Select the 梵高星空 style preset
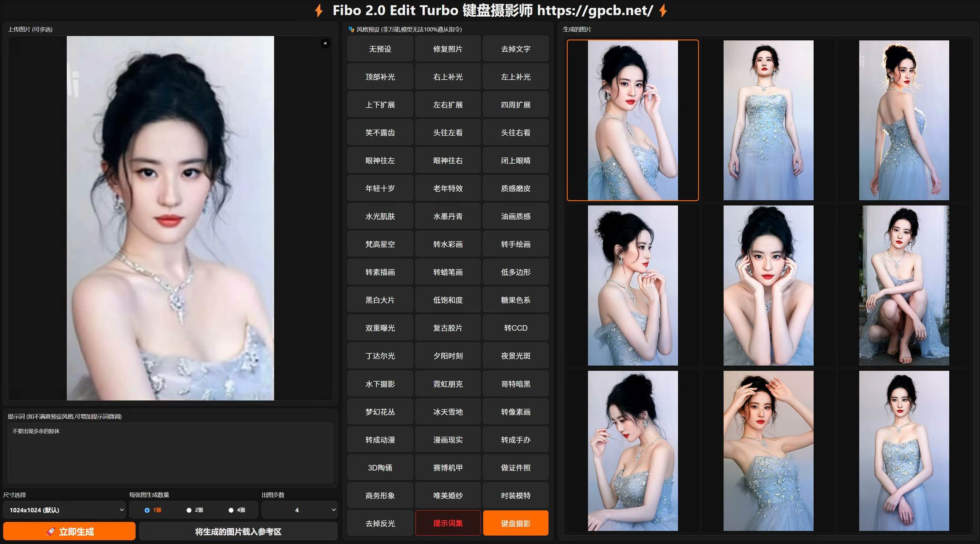 pos(380,244)
